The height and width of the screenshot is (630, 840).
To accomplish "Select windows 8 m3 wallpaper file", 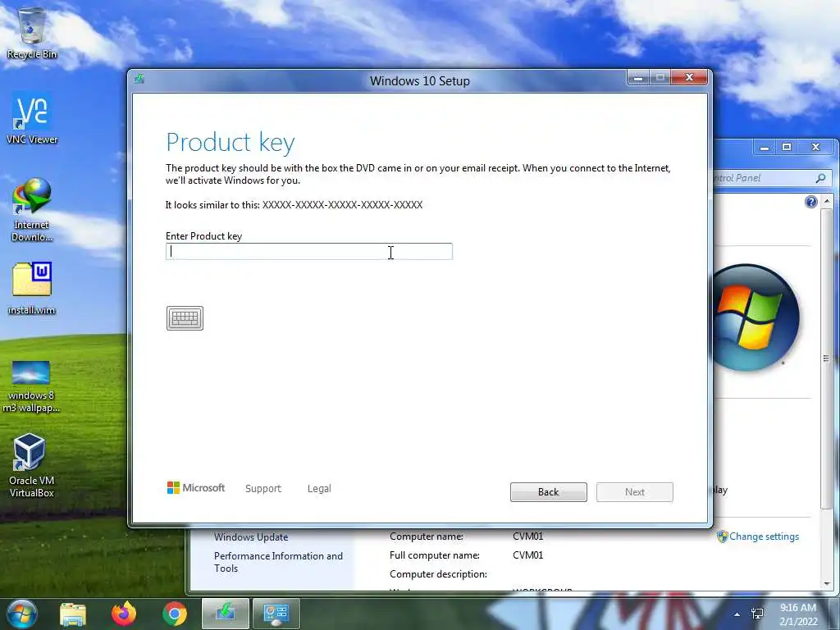I will coord(31,387).
